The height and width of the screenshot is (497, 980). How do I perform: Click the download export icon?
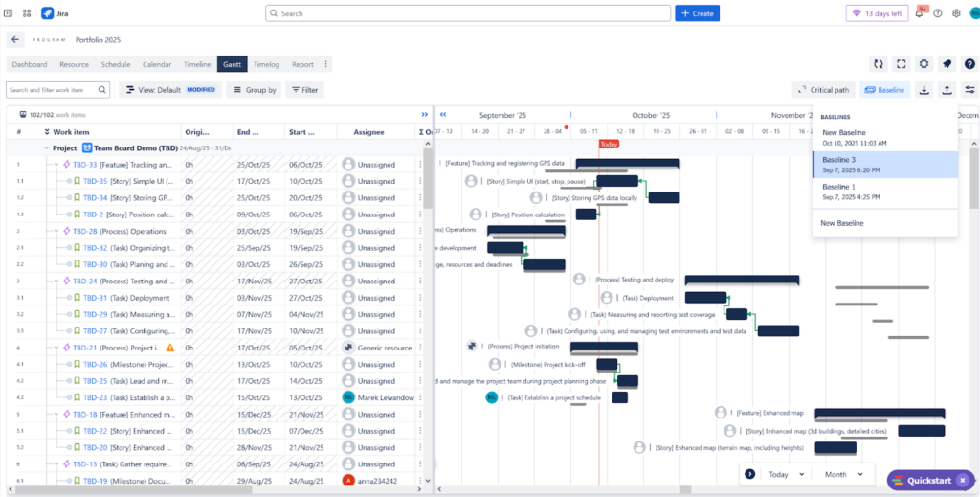pos(924,90)
